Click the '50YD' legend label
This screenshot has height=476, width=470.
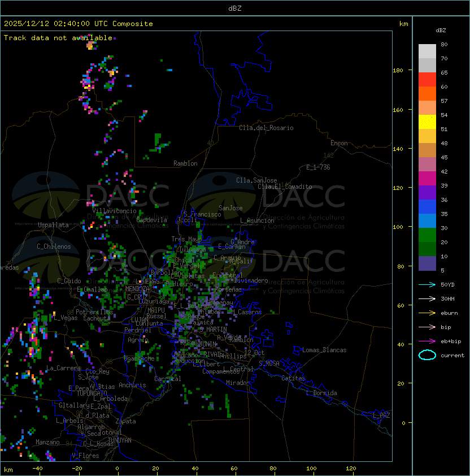447,284
